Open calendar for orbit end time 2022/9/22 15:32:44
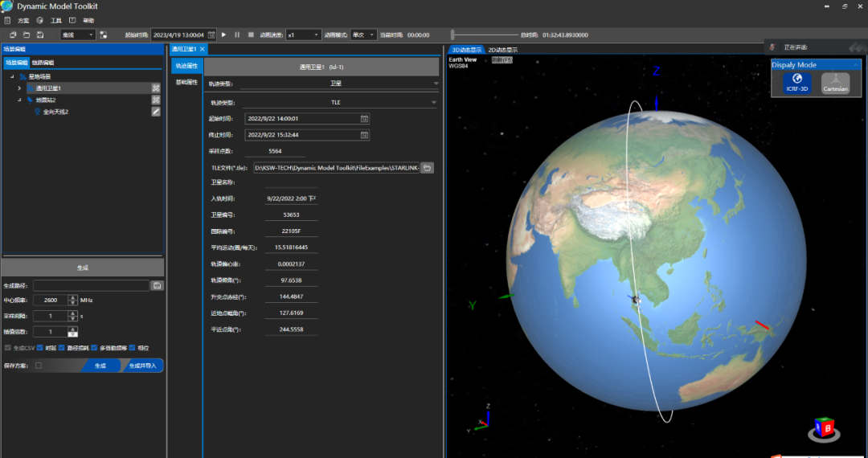This screenshot has height=458, width=868. pyautogui.click(x=364, y=135)
